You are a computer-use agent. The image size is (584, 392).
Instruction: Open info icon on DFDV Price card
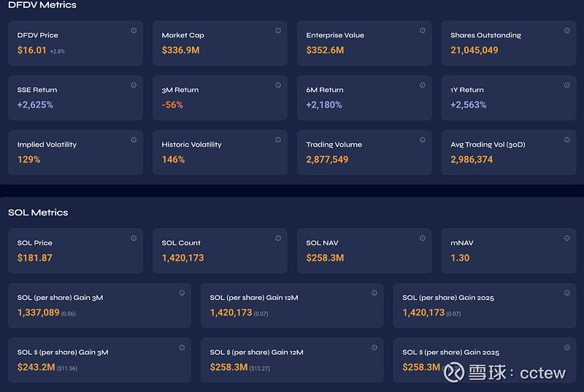pos(134,31)
